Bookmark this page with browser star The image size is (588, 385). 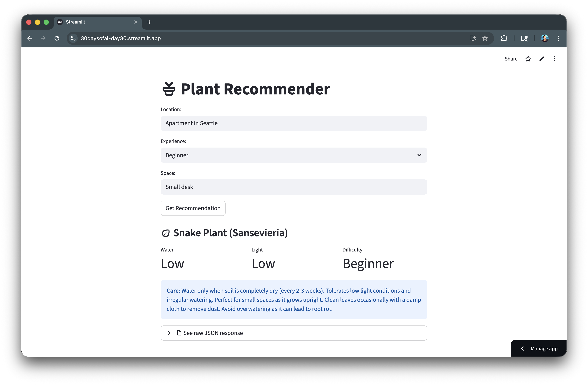click(485, 38)
